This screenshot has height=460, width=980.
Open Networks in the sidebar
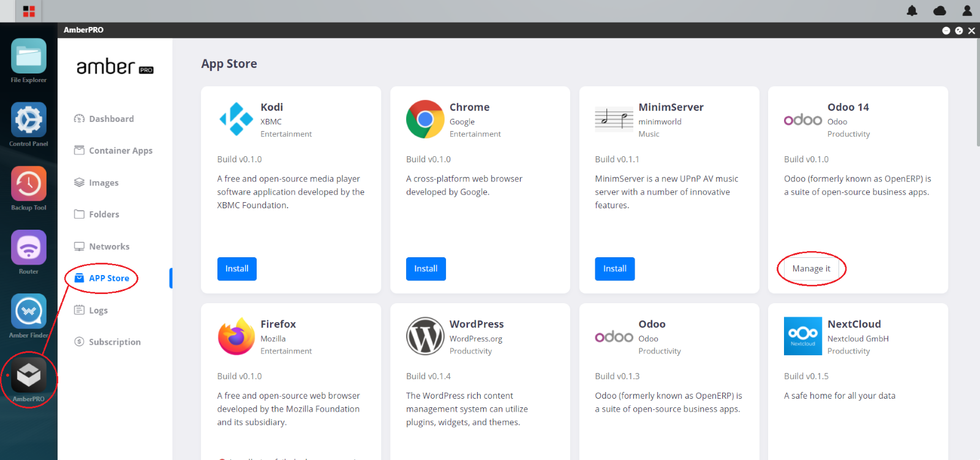(102, 246)
